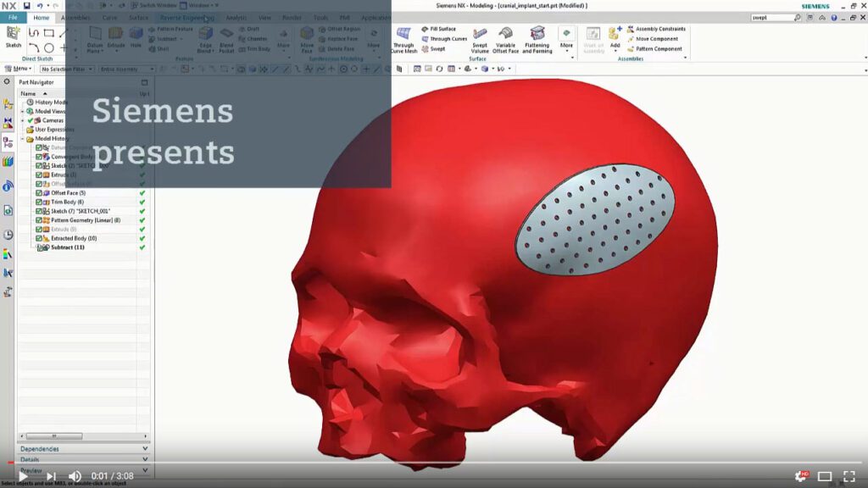Open the Menu dropdown
Viewport: 868px width, 488px height.
pyautogui.click(x=19, y=69)
